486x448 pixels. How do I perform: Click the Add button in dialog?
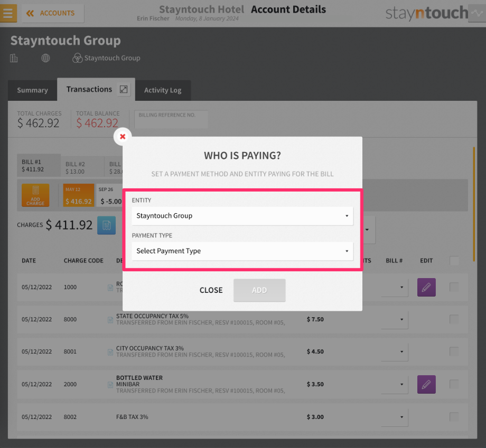259,290
